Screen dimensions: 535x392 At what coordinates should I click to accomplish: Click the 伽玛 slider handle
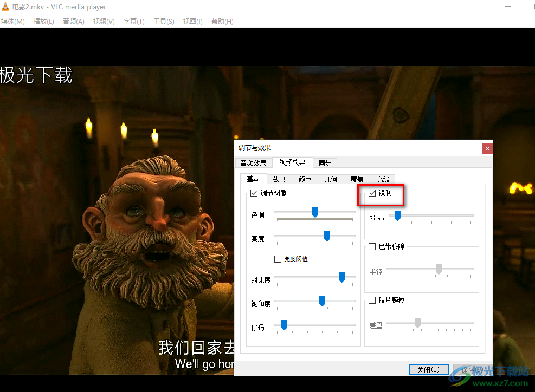(284, 325)
